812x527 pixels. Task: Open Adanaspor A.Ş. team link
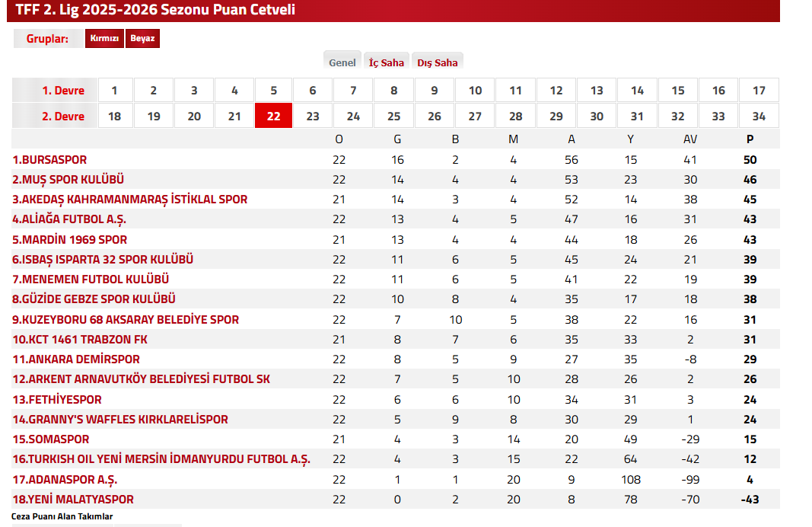pyautogui.click(x=65, y=480)
